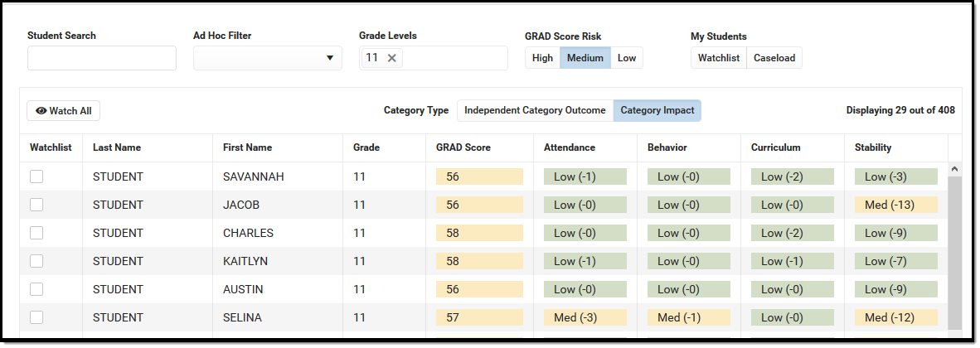The image size is (980, 348).
Task: Open the Grade Levels selector field
Action: pos(455,58)
